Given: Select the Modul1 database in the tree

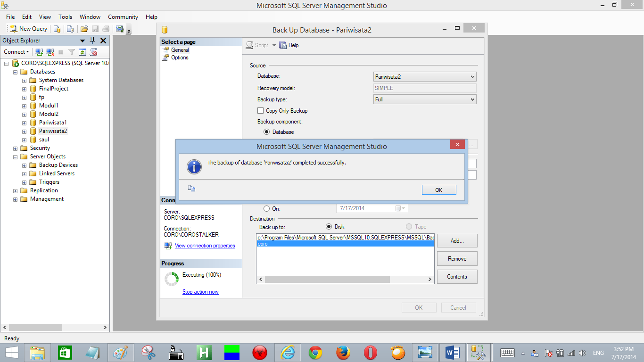Looking at the screenshot, I should click(49, 106).
